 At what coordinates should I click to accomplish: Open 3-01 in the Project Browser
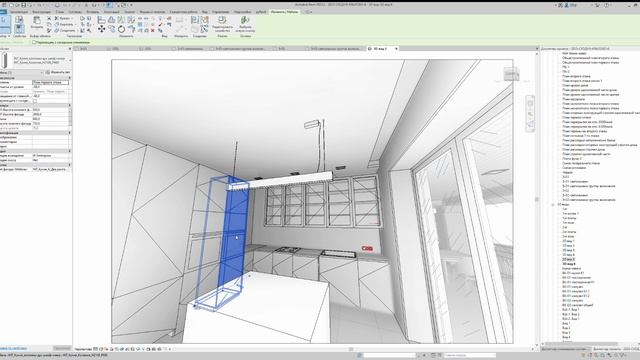[566, 177]
